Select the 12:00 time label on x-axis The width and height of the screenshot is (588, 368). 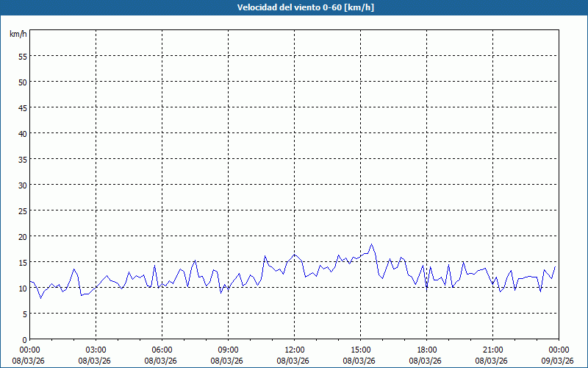click(294, 350)
